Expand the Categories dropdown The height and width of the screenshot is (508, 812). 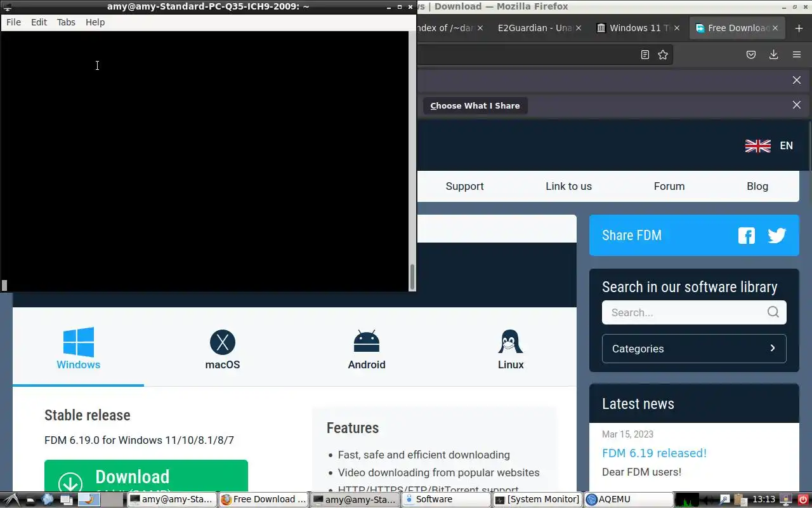click(694, 349)
